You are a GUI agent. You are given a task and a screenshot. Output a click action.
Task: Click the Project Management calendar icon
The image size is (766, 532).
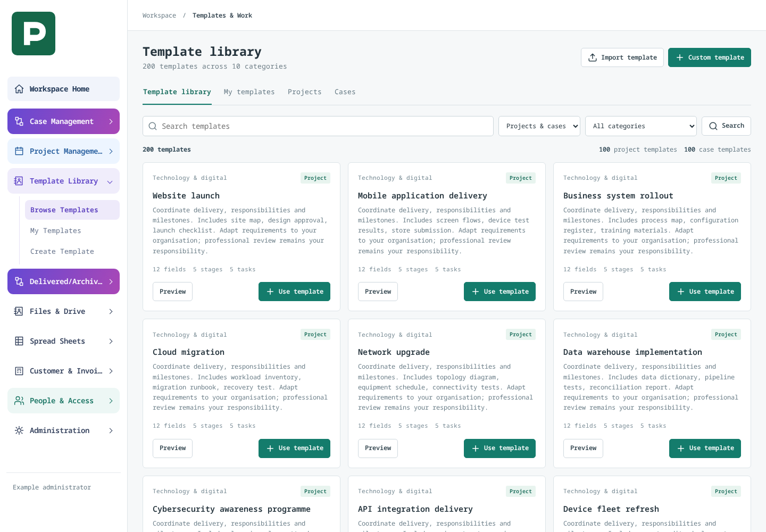[19, 151]
